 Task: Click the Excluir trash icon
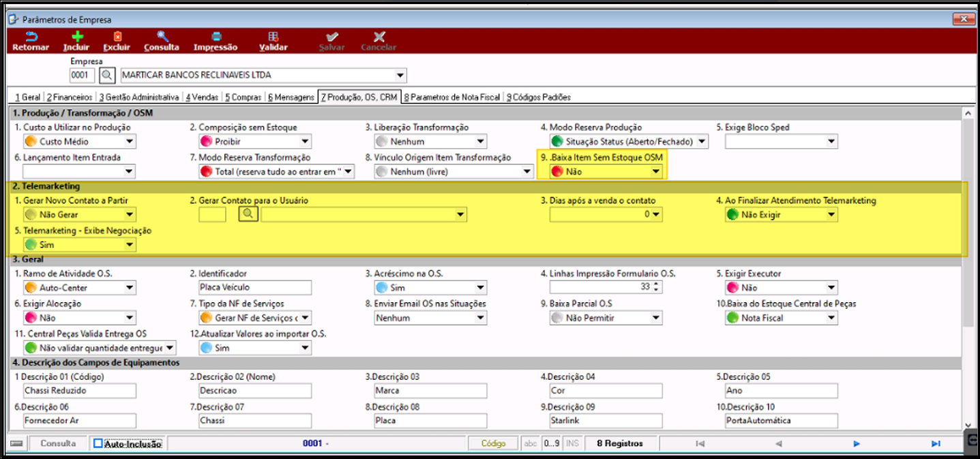(117, 37)
